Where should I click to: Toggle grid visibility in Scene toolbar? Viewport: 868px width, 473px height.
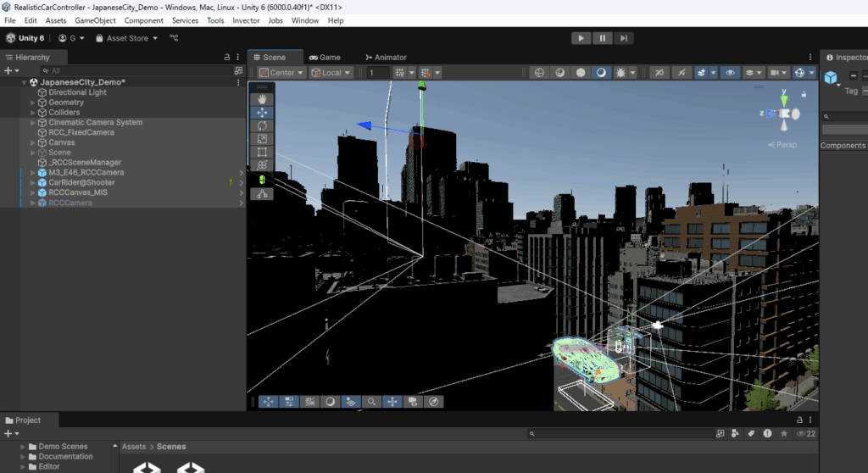(x=400, y=73)
